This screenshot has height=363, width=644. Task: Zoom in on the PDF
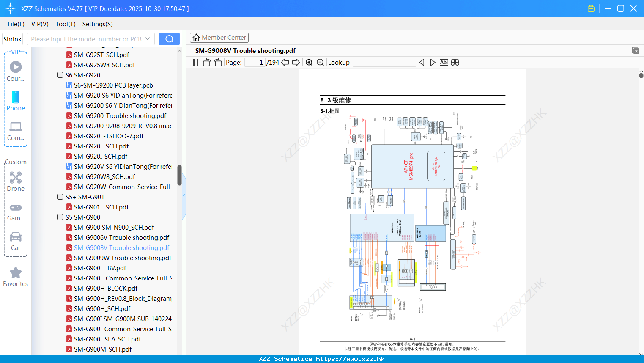tap(309, 63)
